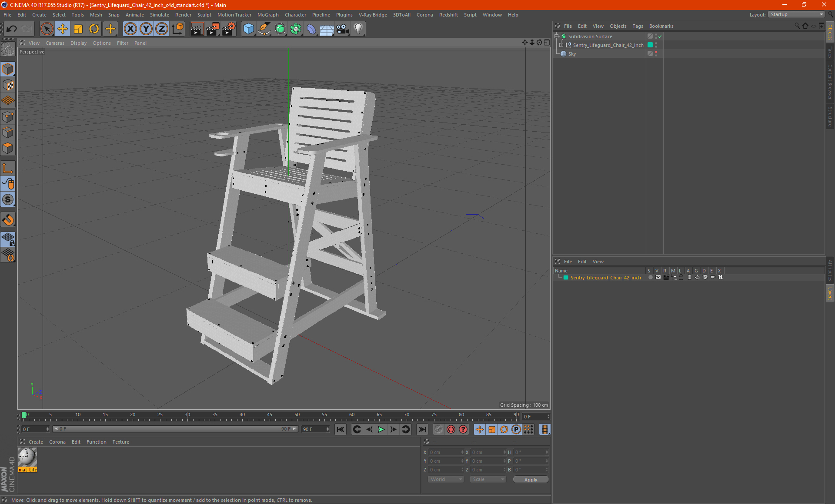Click the H rotation input field

(531, 452)
